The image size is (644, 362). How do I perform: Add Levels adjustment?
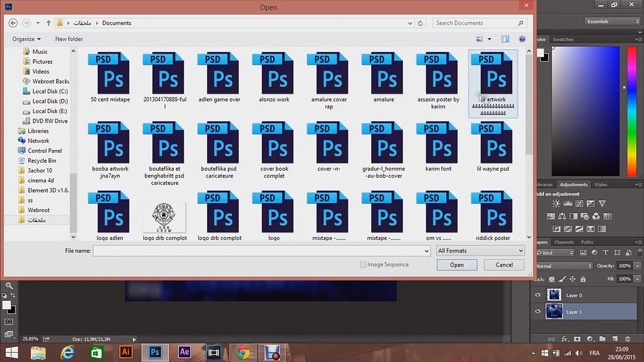point(568,204)
